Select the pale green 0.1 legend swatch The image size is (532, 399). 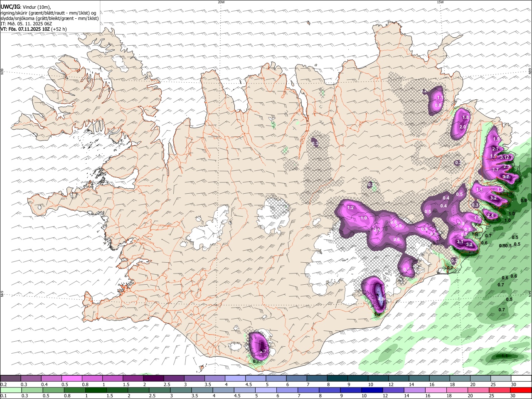pyautogui.click(x=11, y=390)
